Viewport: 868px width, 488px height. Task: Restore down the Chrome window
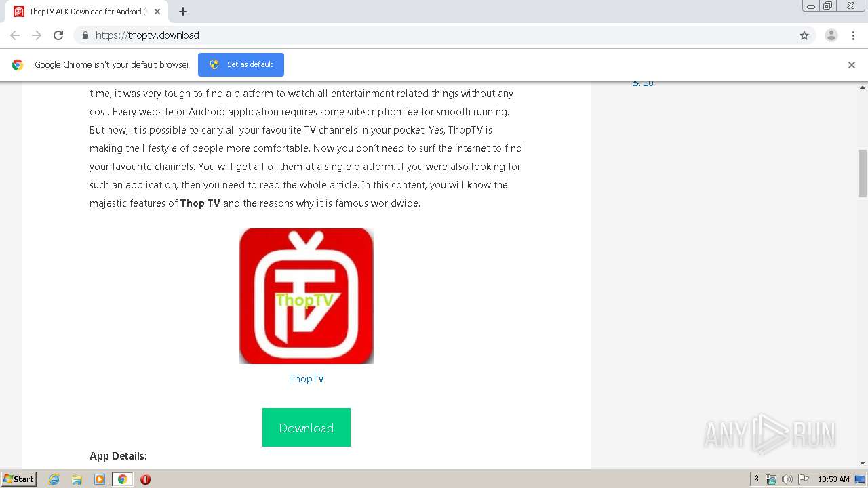click(828, 6)
